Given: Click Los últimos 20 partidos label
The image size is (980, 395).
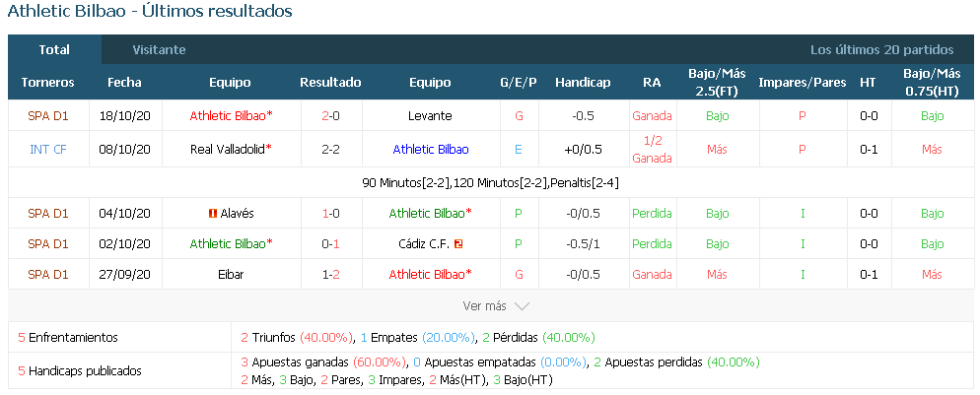Looking at the screenshot, I should pos(881,50).
